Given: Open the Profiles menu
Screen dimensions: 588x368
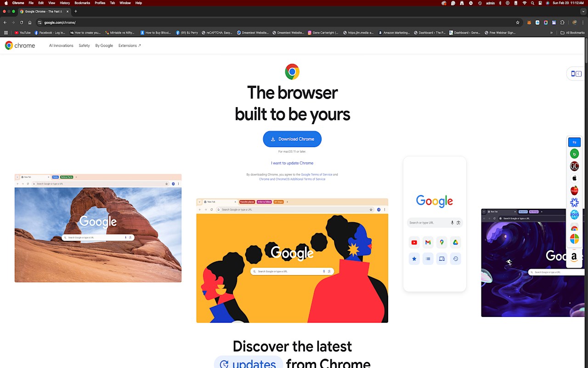Looking at the screenshot, I should point(100,3).
